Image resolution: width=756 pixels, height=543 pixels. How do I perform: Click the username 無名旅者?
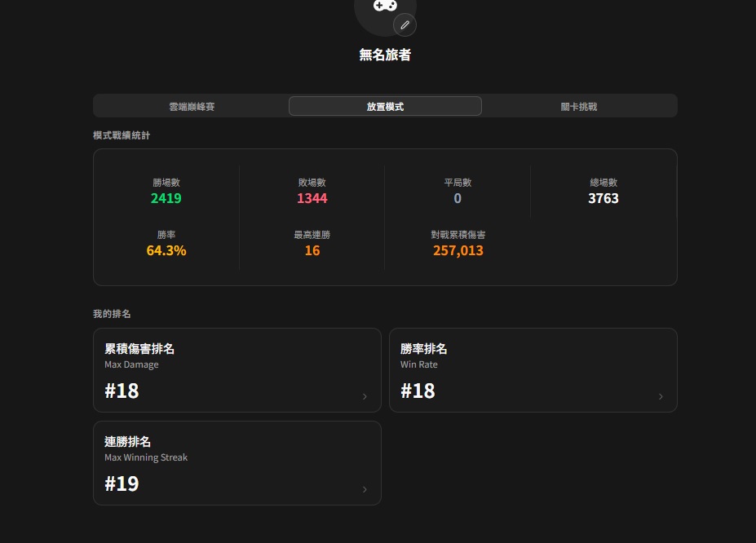[385, 55]
